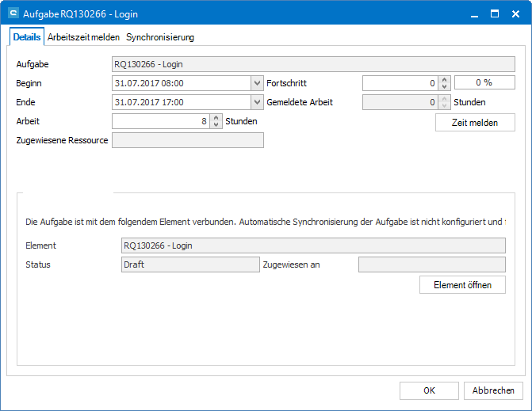Screen dimensions: 532x411
Task: Maximize the Aufgabe dialog window
Action: pos(494,13)
